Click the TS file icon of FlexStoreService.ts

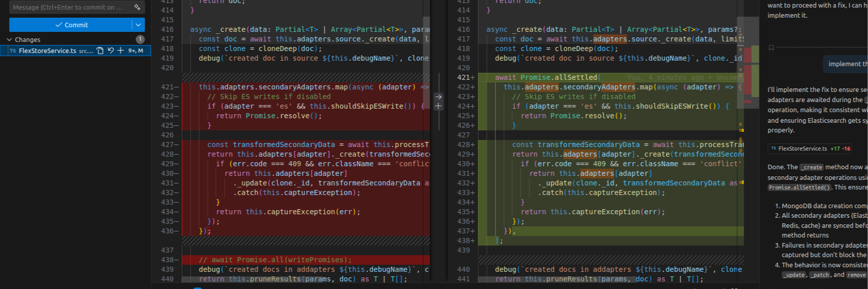click(x=13, y=51)
